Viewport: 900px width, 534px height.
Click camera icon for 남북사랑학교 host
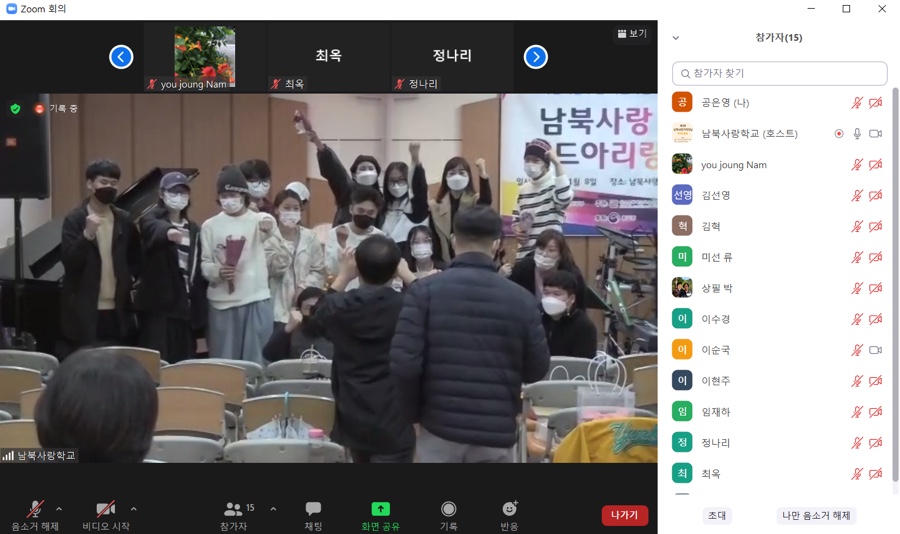pyautogui.click(x=875, y=134)
